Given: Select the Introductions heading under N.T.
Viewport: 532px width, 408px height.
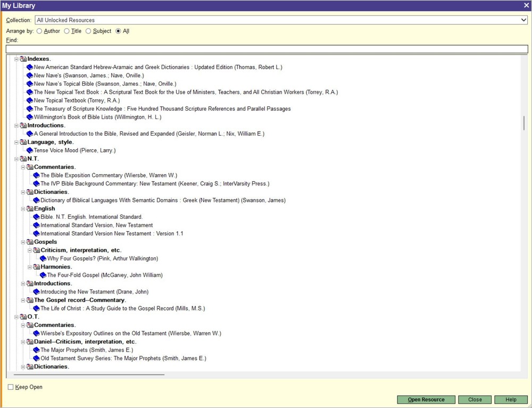Looking at the screenshot, I should [x=53, y=284].
